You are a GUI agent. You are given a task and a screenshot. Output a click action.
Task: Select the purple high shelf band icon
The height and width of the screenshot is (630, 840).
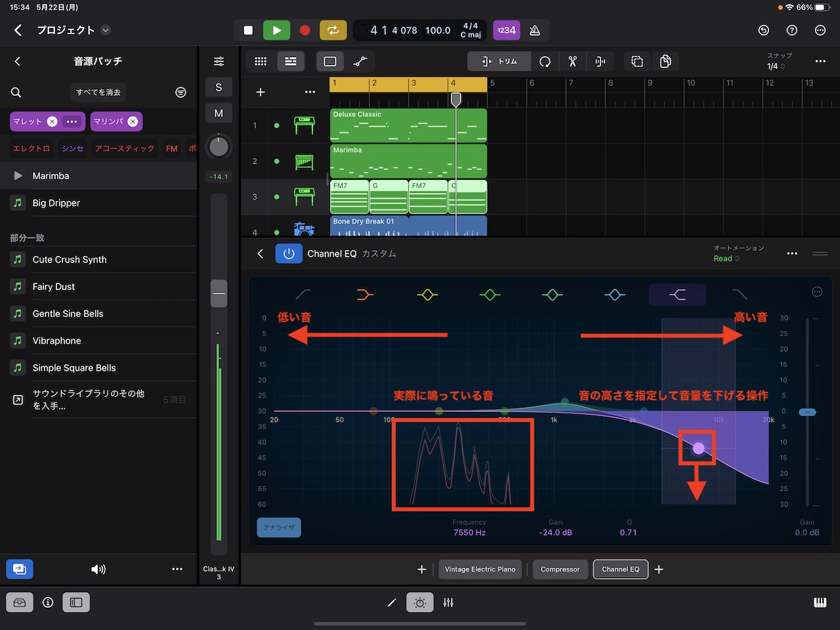[x=677, y=295]
